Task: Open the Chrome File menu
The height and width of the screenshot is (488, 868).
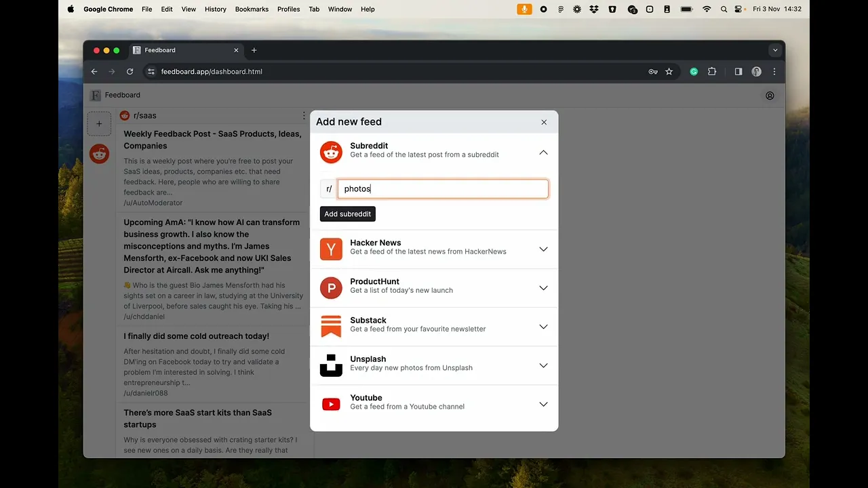Action: tap(146, 9)
